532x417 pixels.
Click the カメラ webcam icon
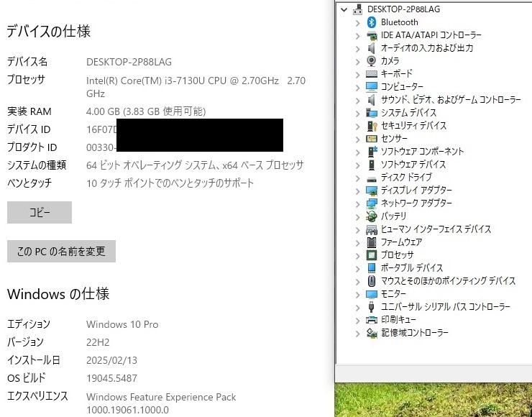click(372, 61)
